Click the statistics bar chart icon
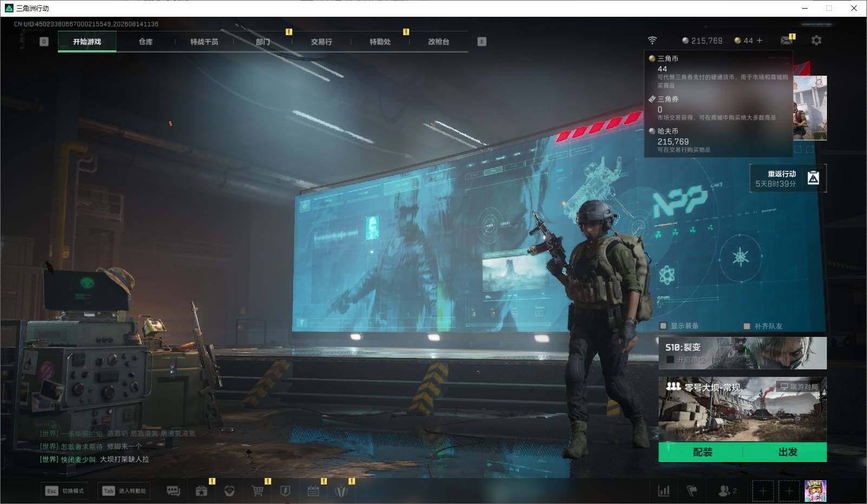 (x=664, y=491)
